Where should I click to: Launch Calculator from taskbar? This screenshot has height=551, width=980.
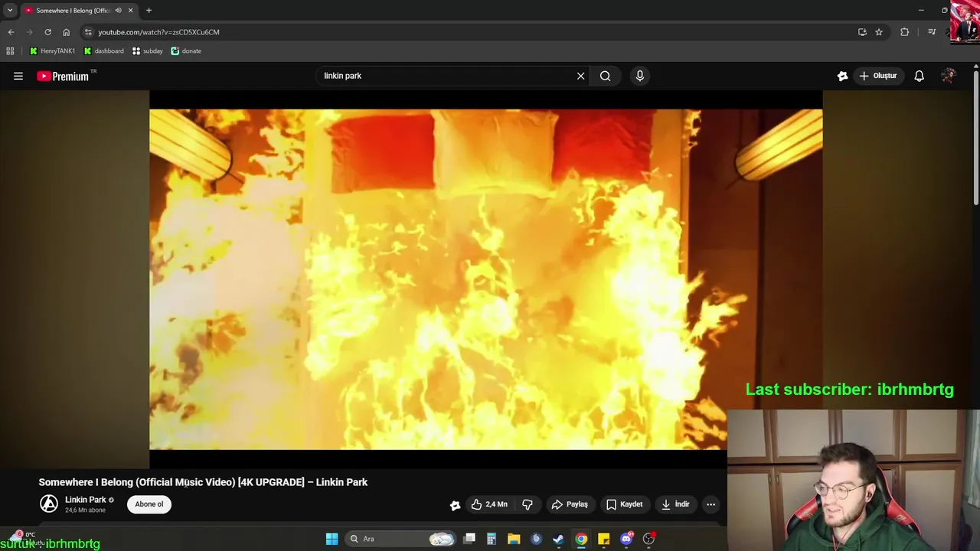click(492, 539)
